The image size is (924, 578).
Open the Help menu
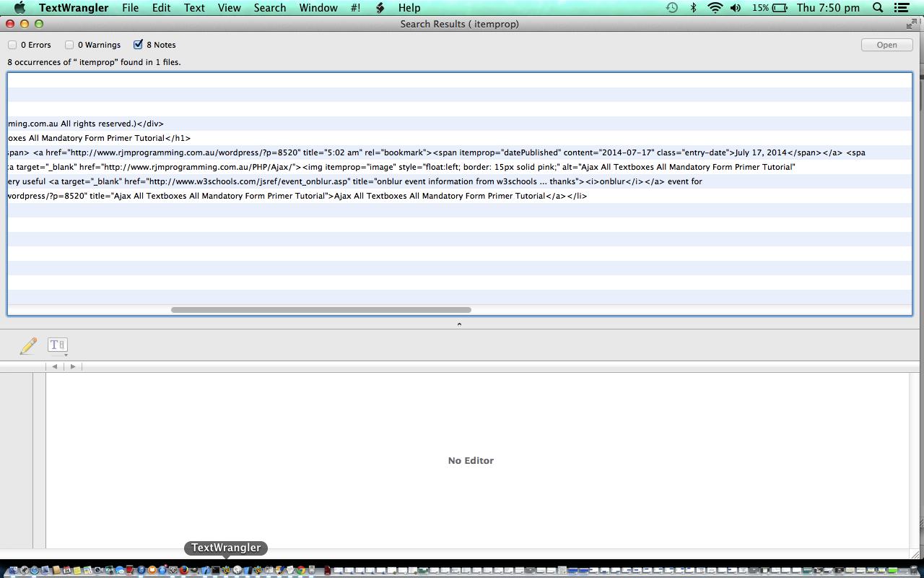tap(409, 8)
